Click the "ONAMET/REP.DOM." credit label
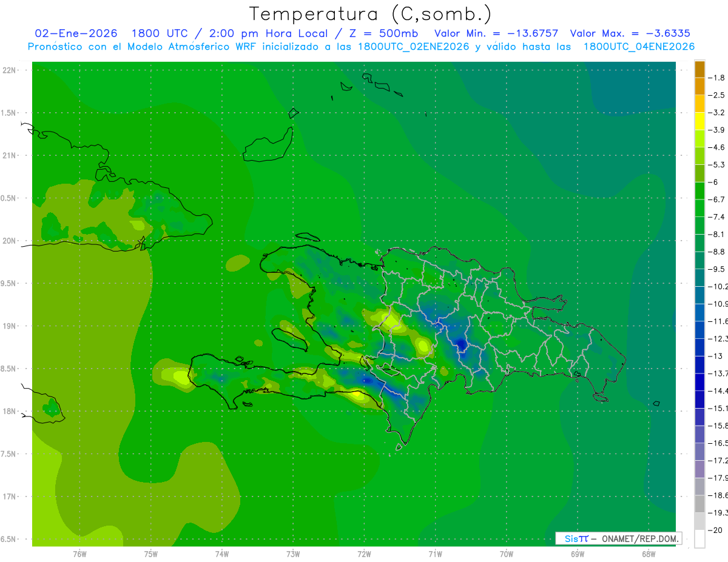This screenshot has height=562, width=728. pos(640,538)
